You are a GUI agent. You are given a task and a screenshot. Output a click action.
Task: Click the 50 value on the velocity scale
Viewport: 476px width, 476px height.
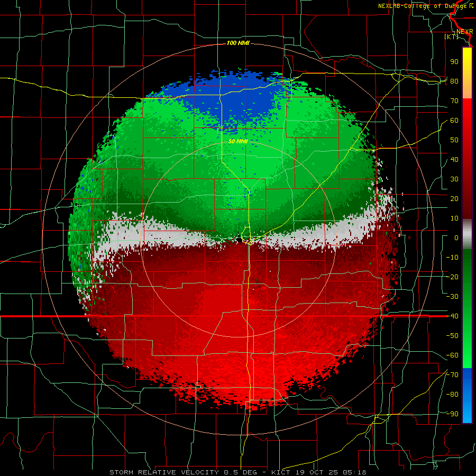[x=454, y=140]
